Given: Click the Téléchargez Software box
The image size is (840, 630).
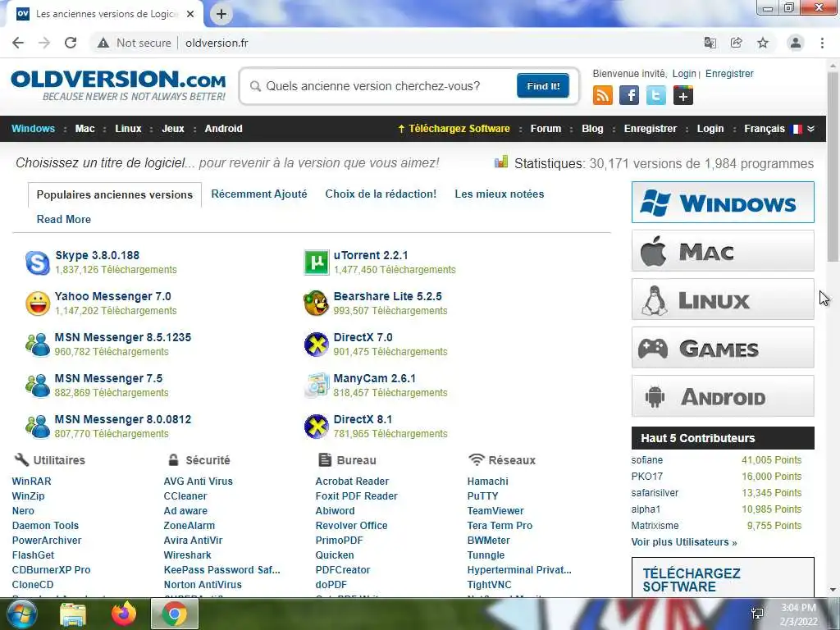Looking at the screenshot, I should coord(723,577).
